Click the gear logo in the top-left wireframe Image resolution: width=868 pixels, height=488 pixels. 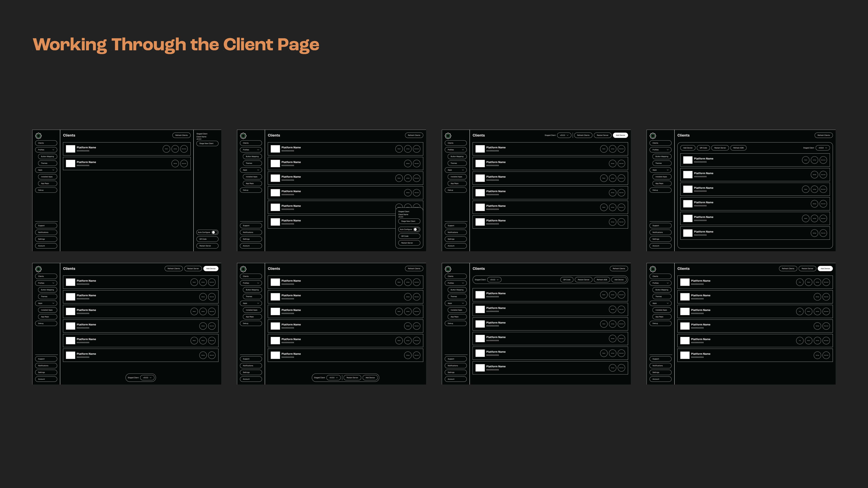click(x=38, y=136)
